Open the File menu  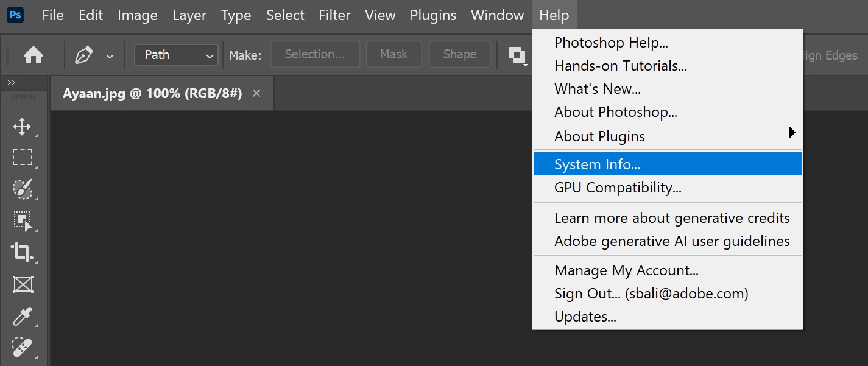coord(53,15)
